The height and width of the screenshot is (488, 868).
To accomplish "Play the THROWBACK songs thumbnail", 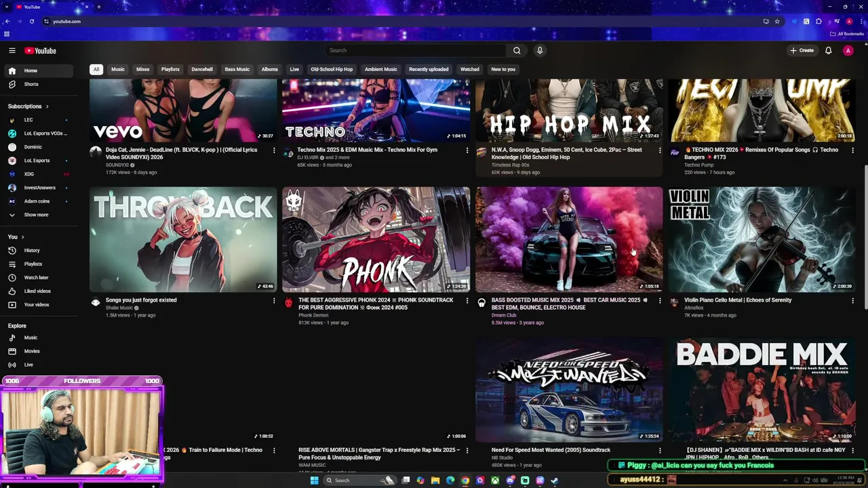I will click(x=183, y=240).
